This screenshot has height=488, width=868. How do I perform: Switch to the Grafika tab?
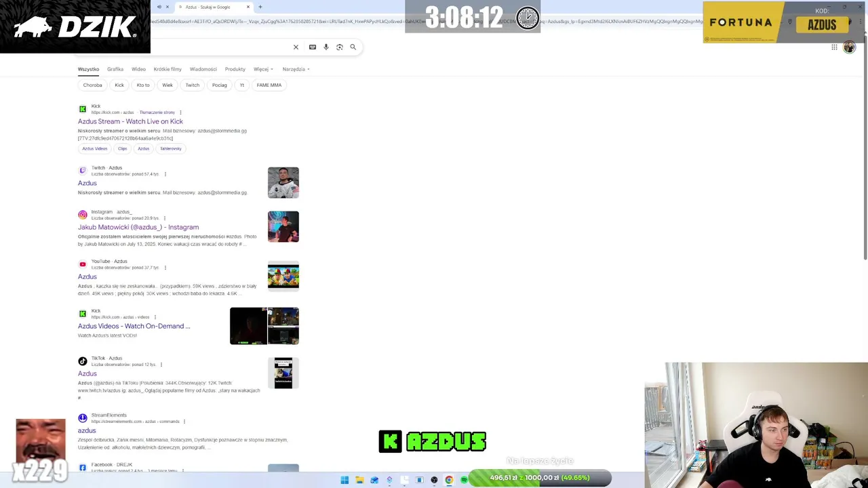click(115, 69)
